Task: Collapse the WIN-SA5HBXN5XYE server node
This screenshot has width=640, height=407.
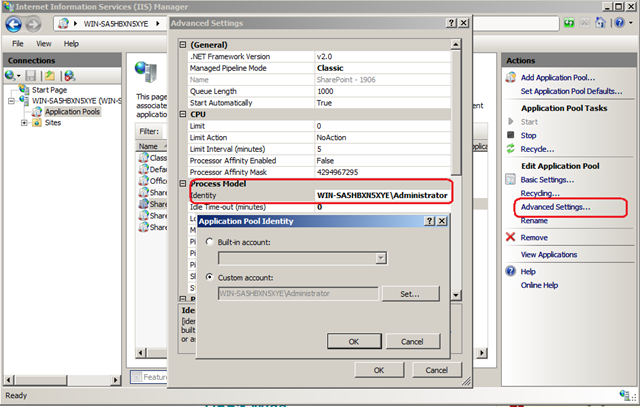Action: point(11,100)
